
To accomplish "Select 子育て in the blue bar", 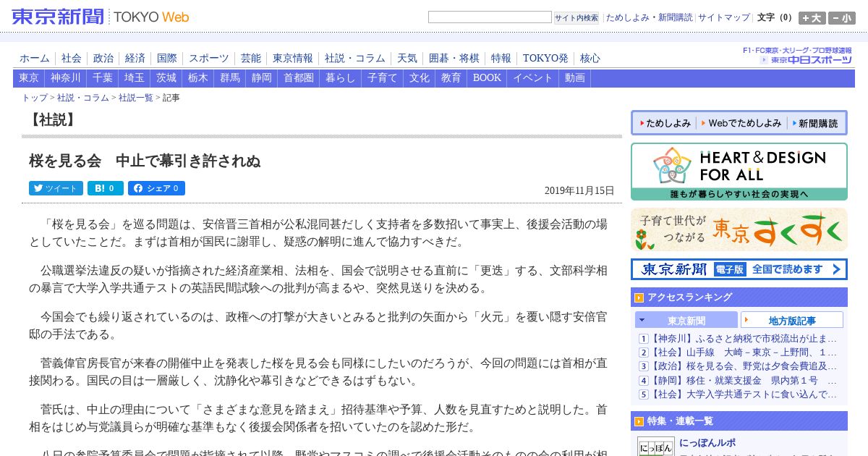I will point(383,78).
